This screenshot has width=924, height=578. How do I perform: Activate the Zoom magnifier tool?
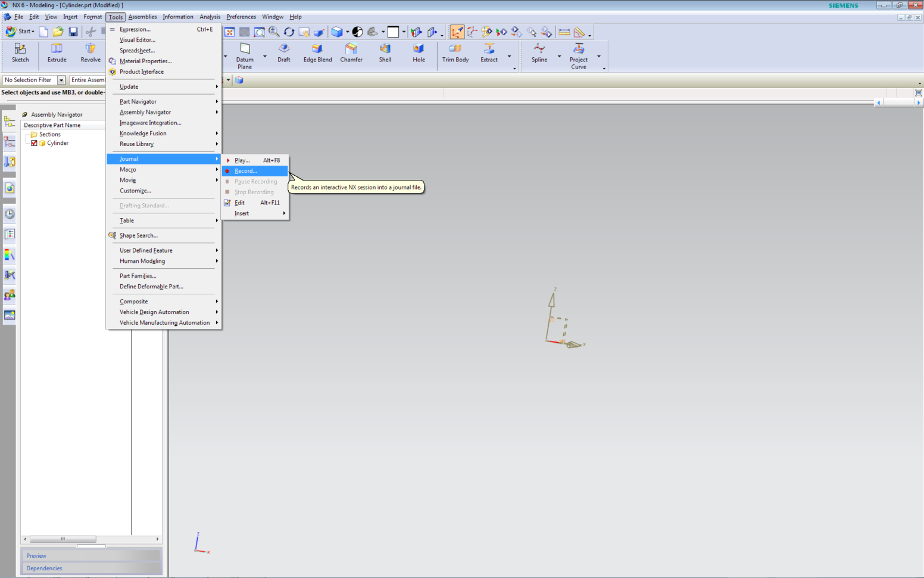click(x=274, y=32)
